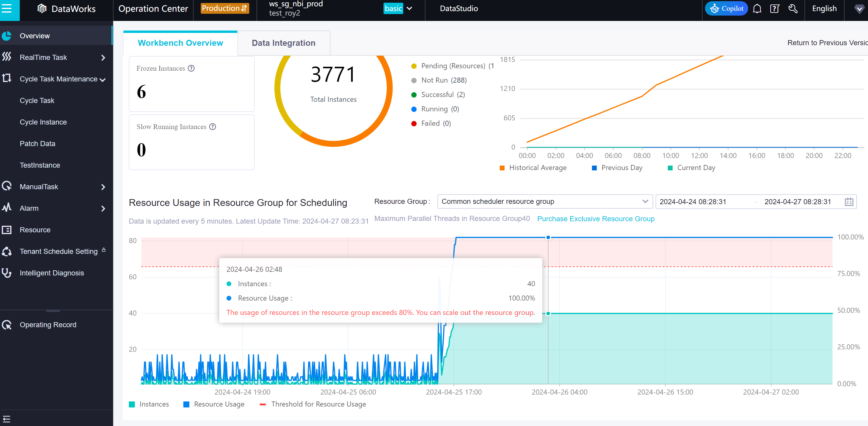Open user menu dropdown arrow top-right
The width and height of the screenshot is (868, 426).
pos(859,9)
